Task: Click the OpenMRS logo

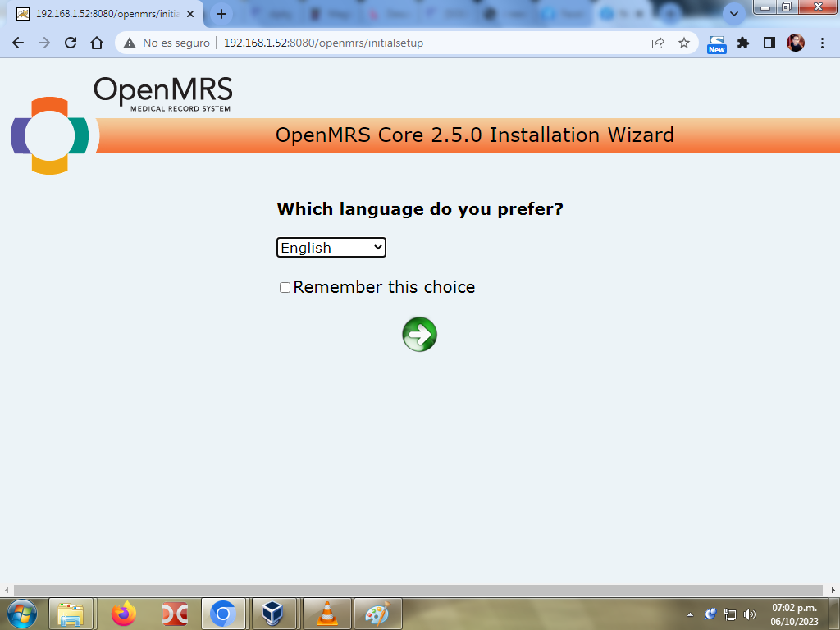Action: [121, 126]
